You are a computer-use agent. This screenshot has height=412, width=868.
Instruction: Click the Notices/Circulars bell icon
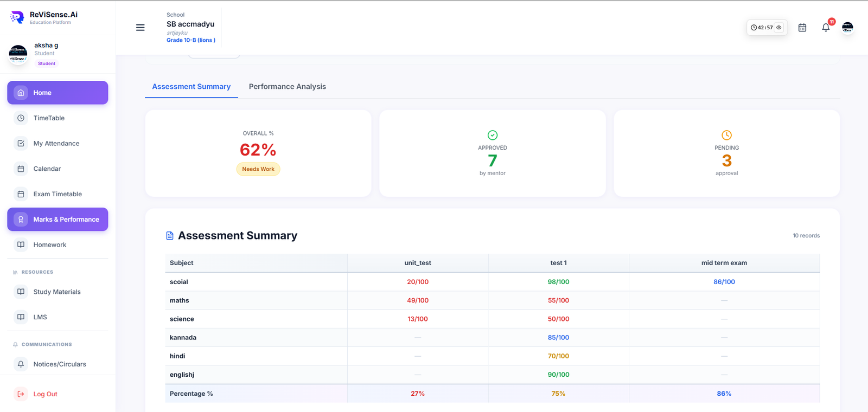pos(21,364)
